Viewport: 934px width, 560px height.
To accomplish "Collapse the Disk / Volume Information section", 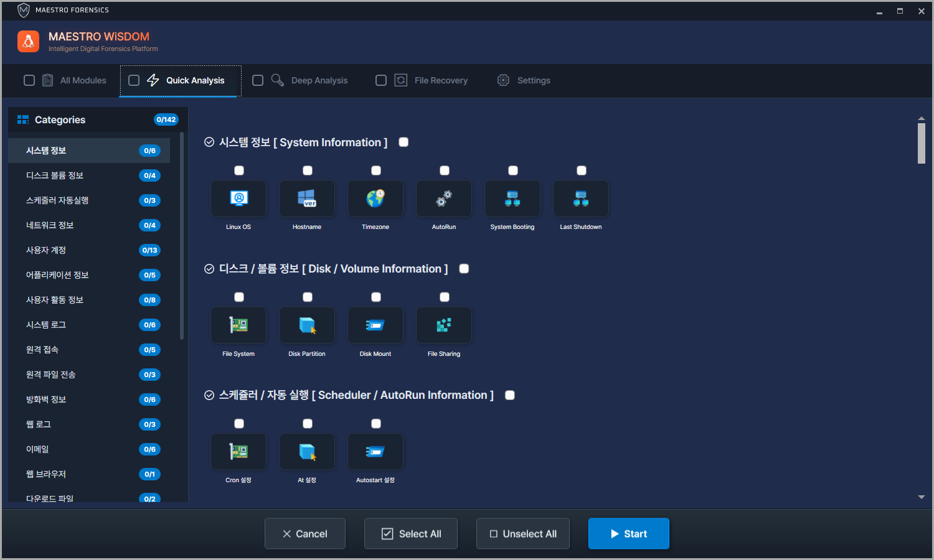I will [x=209, y=269].
